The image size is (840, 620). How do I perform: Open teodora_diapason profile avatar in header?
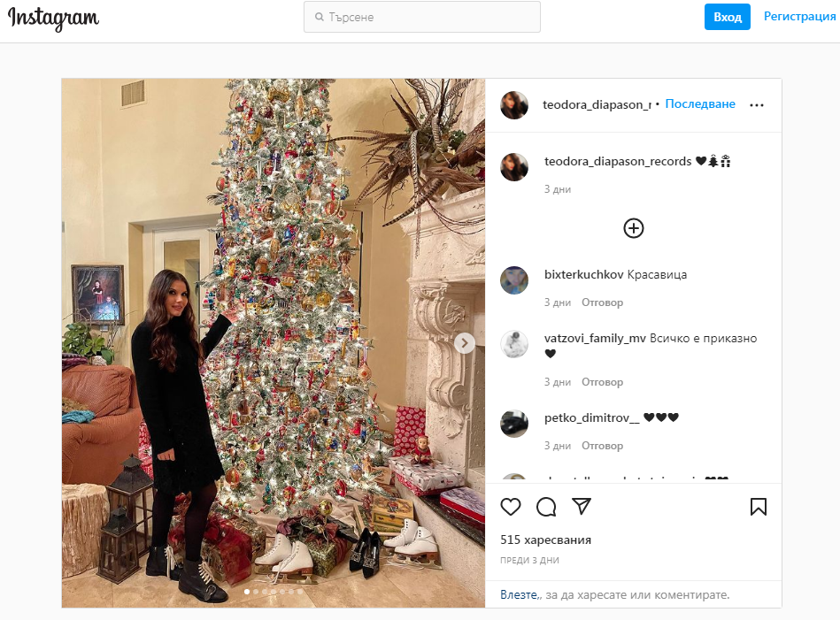tap(514, 105)
